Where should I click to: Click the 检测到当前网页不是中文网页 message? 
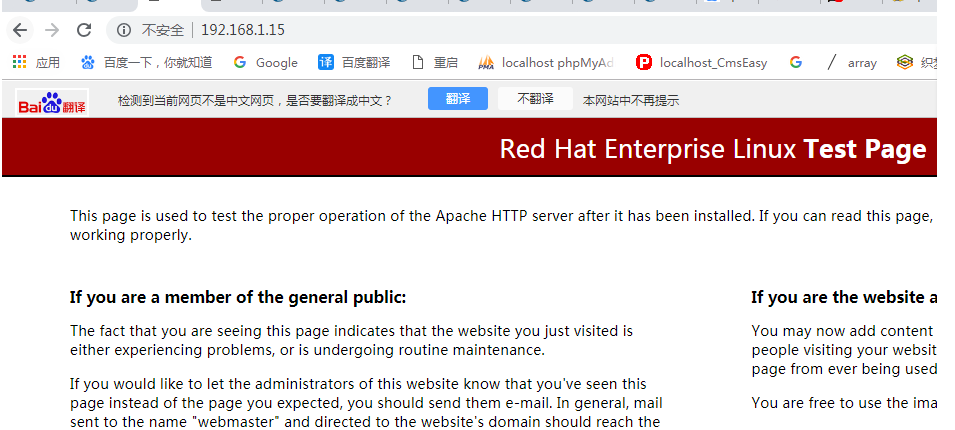point(255,100)
